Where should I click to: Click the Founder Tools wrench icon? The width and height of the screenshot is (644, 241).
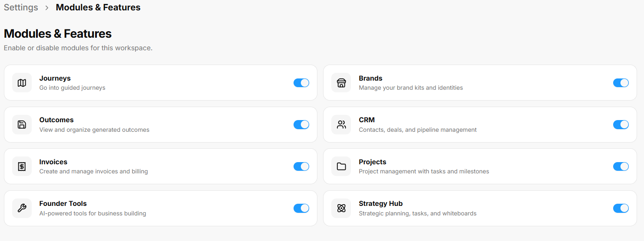[22, 208]
